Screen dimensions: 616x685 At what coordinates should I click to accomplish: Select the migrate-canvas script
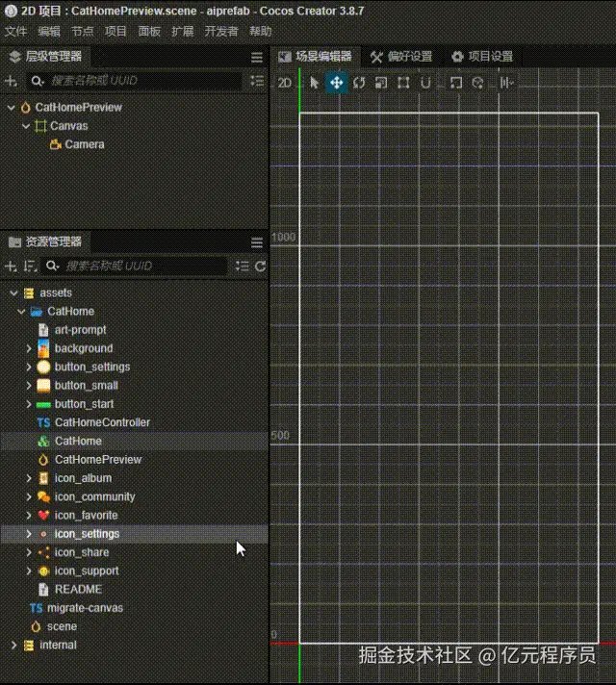point(85,608)
